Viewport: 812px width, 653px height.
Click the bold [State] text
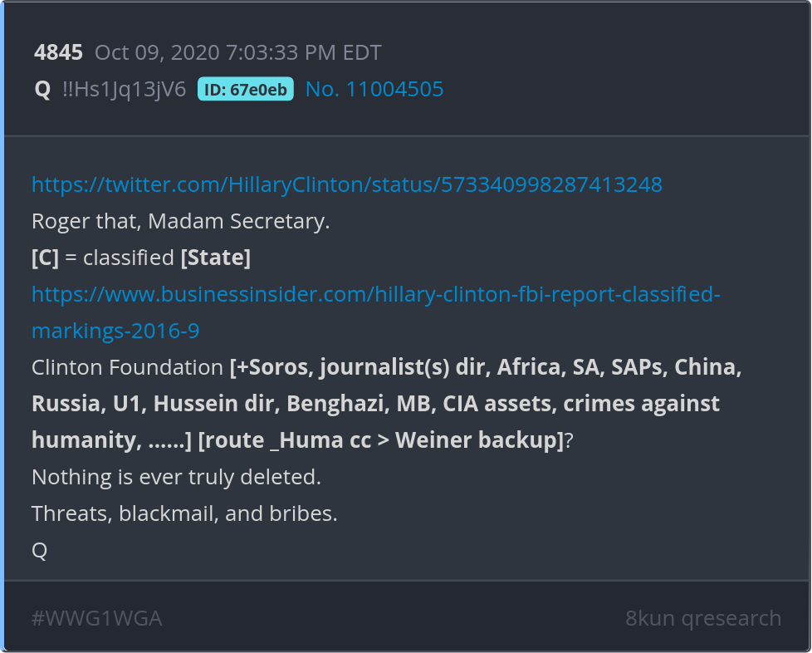[216, 258]
